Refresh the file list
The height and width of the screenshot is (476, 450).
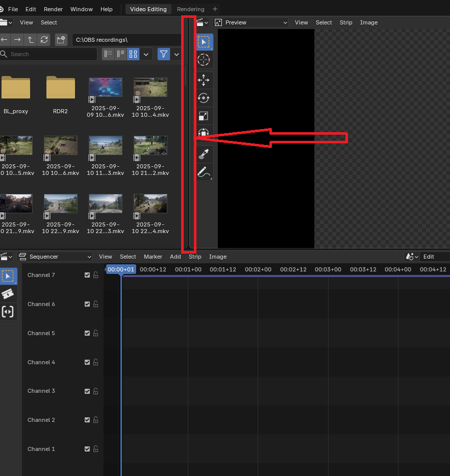click(44, 40)
